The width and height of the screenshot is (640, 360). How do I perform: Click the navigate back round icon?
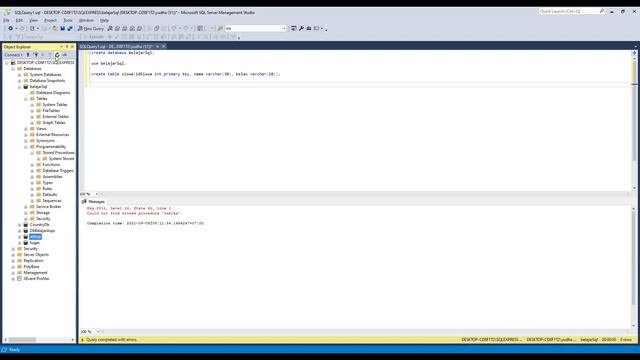[11, 29]
